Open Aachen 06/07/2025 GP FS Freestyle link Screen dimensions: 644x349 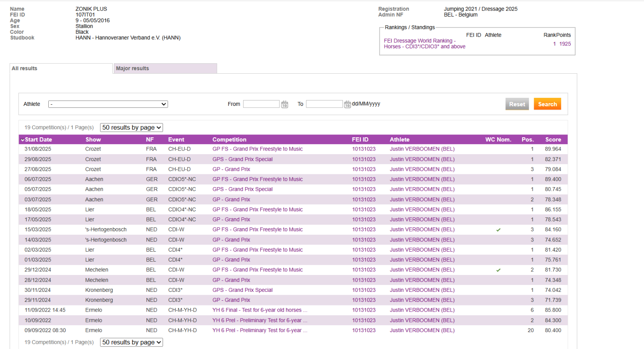click(258, 180)
